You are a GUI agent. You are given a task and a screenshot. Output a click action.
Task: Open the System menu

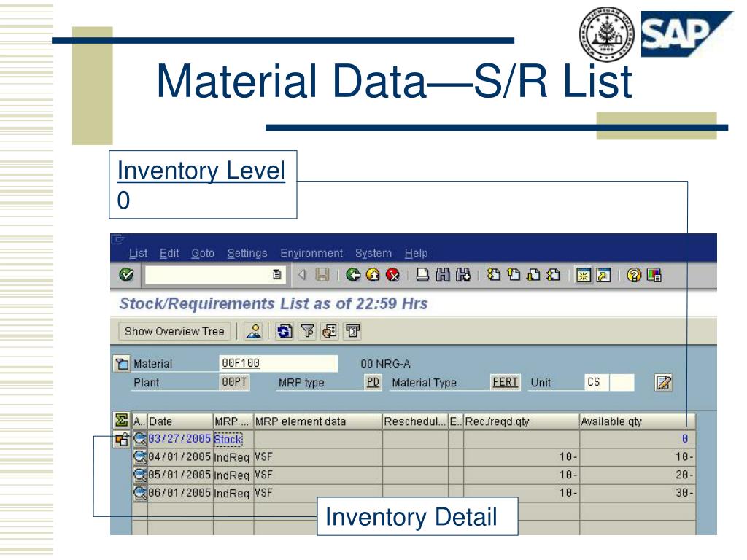(x=373, y=253)
